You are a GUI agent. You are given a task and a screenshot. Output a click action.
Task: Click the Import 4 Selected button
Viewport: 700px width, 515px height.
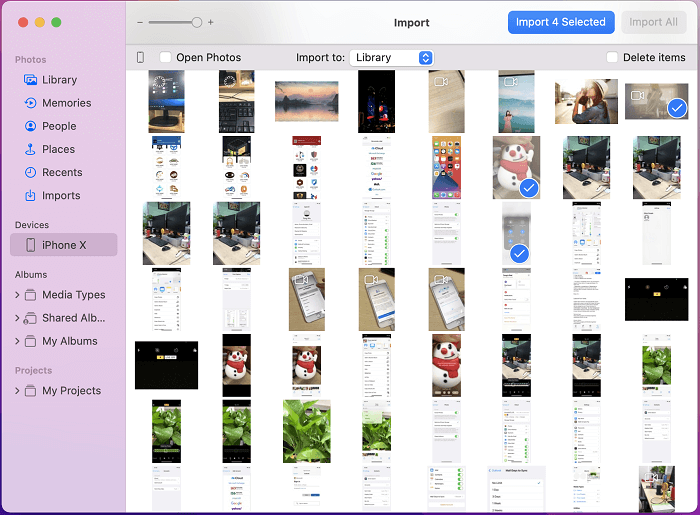[x=560, y=22]
